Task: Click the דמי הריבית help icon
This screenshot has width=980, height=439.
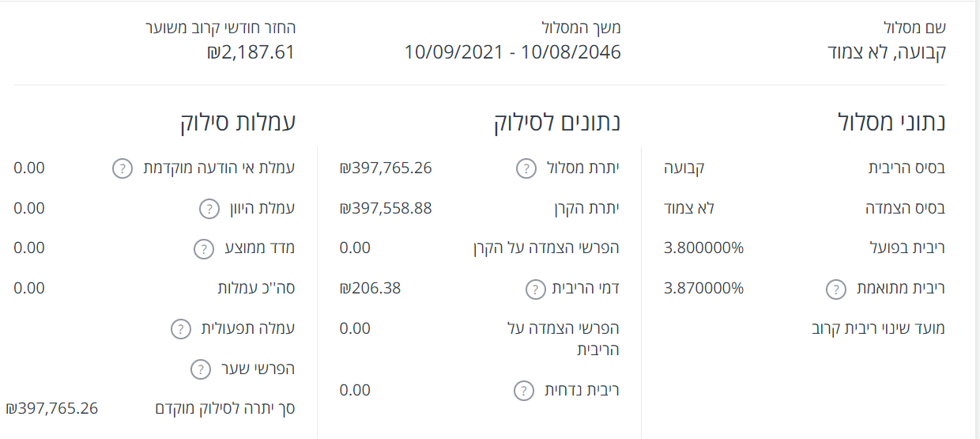Action: [535, 289]
